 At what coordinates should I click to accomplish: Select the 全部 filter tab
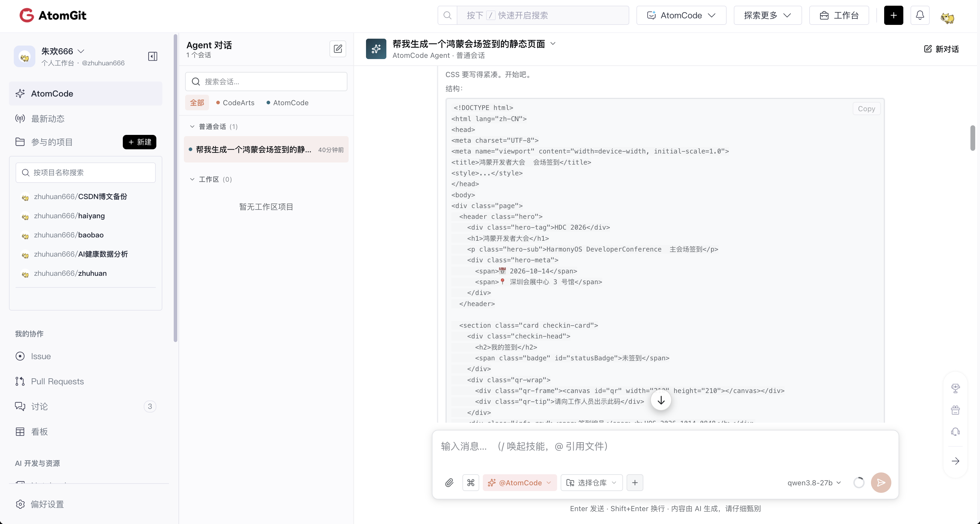pos(197,103)
